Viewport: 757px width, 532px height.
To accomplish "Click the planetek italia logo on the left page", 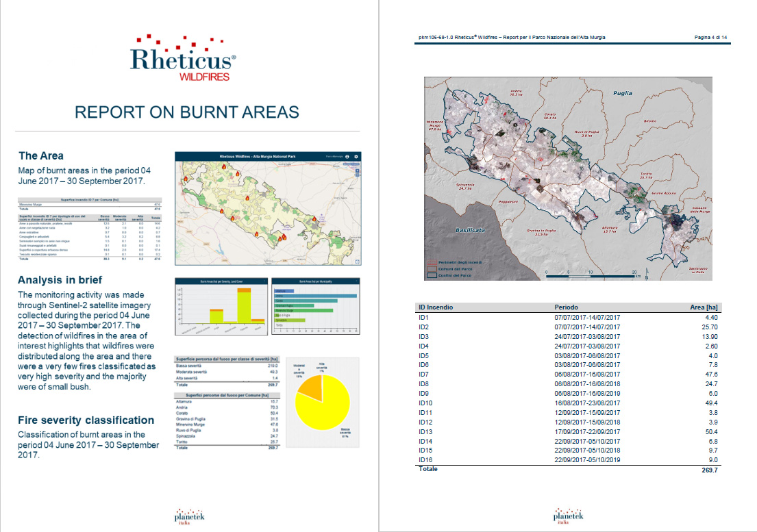I will [x=189, y=516].
